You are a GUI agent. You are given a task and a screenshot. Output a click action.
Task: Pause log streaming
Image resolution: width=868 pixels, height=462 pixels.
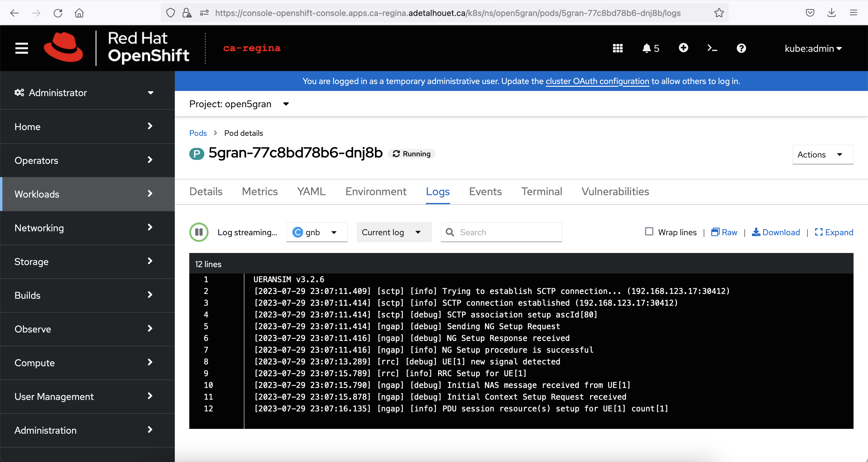pos(199,232)
